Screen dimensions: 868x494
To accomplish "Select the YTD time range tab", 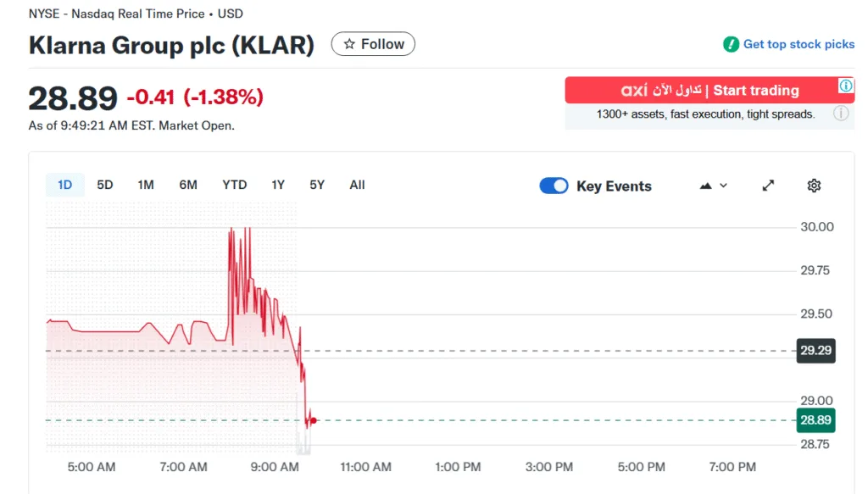I will [234, 185].
